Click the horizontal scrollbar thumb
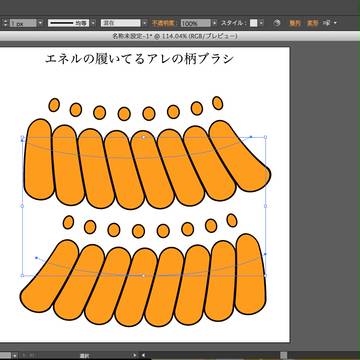Image resolution: width=360 pixels, height=360 pixels. point(283,355)
